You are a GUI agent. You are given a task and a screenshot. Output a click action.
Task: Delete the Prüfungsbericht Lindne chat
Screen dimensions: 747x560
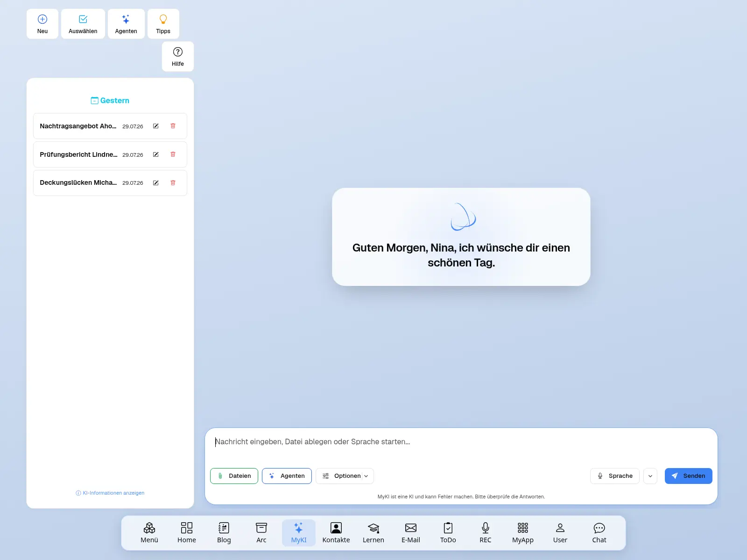click(173, 154)
